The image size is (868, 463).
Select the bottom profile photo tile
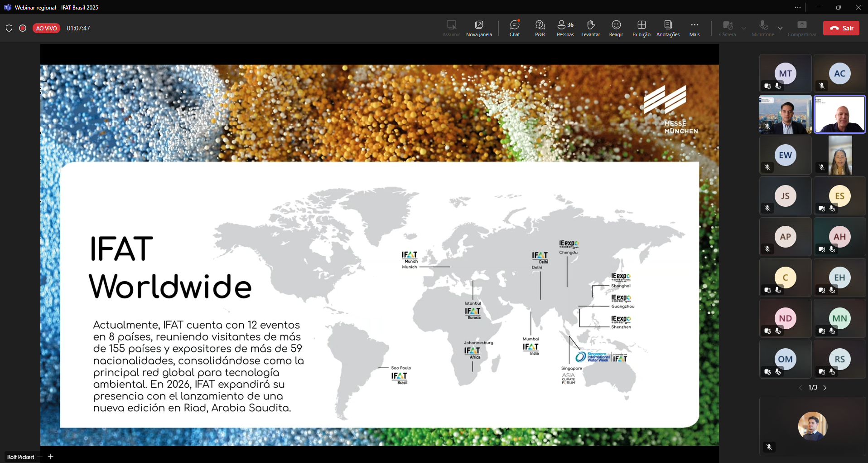pos(813,426)
